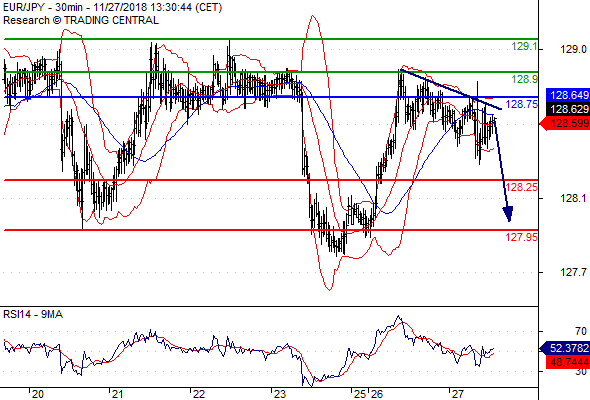Click the 129.0 price axis value
Screen dimensions: 590x400
tap(573, 49)
